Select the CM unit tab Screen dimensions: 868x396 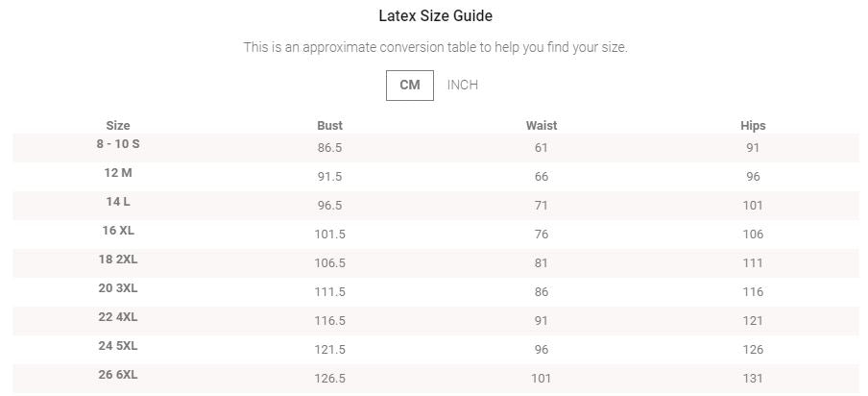click(410, 85)
